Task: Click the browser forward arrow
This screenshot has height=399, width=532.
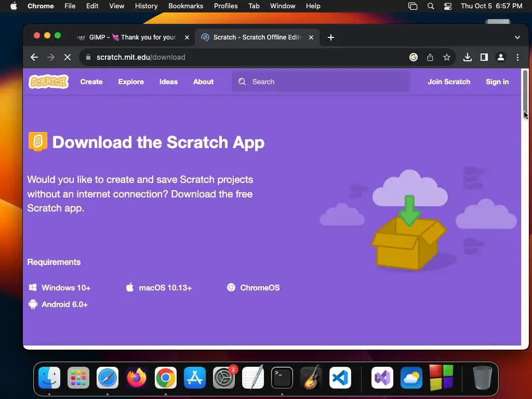Action: tap(51, 57)
